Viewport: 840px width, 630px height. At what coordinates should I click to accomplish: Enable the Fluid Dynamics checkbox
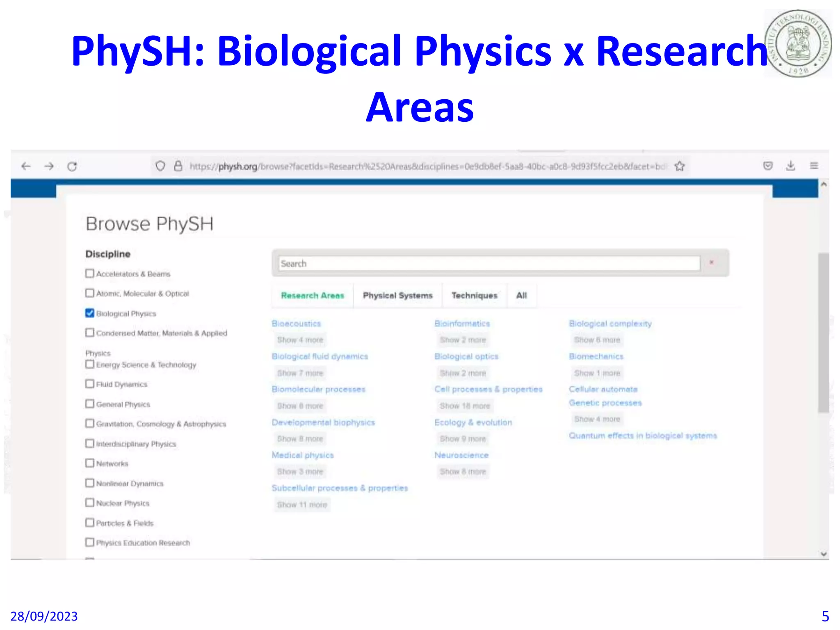[x=90, y=384]
